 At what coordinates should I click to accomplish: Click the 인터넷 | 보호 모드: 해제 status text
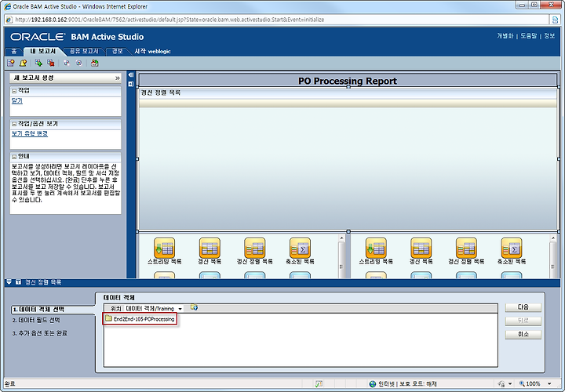tap(407, 383)
